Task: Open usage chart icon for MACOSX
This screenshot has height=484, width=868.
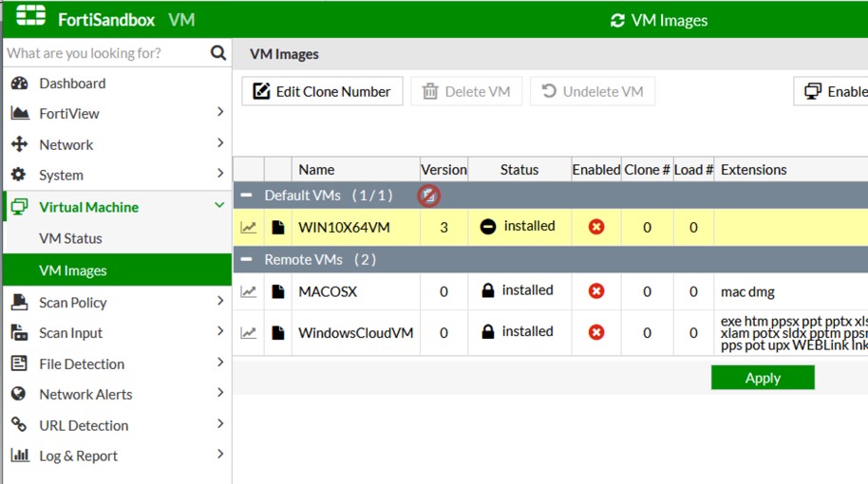Action: (249, 291)
